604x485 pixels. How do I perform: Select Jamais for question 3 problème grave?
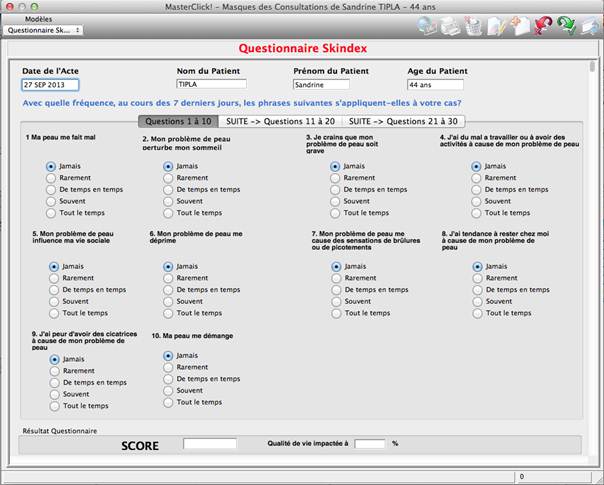pos(335,166)
